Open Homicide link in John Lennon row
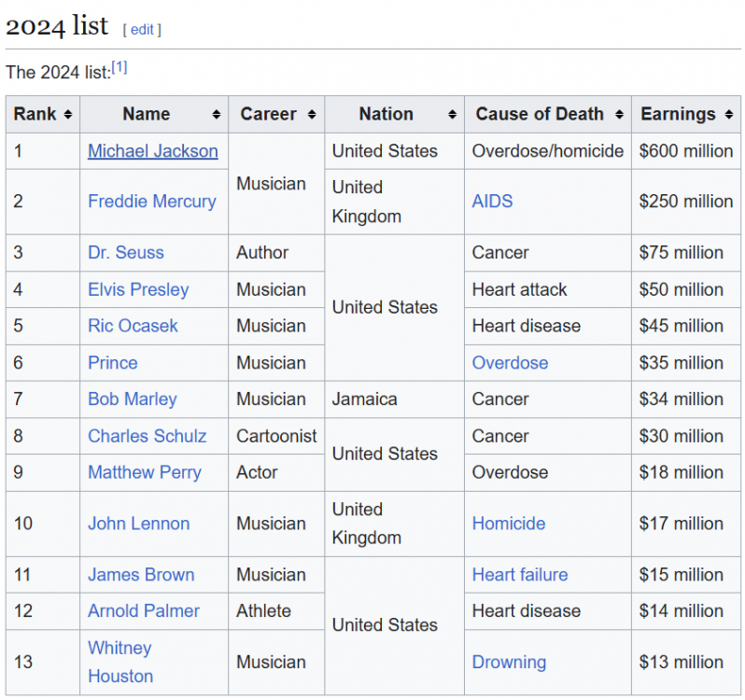This screenshot has width=745, height=700. tap(508, 524)
